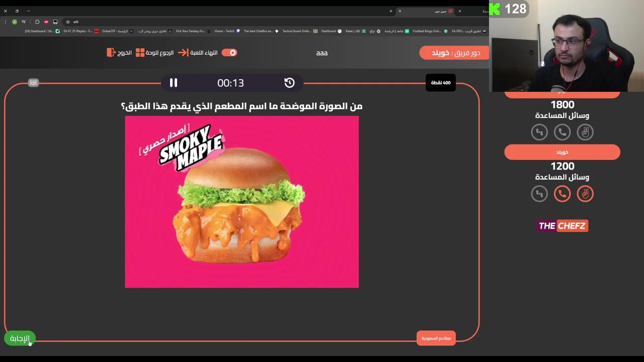
Task: Reset the timer with the circular arrow icon
Action: click(289, 83)
